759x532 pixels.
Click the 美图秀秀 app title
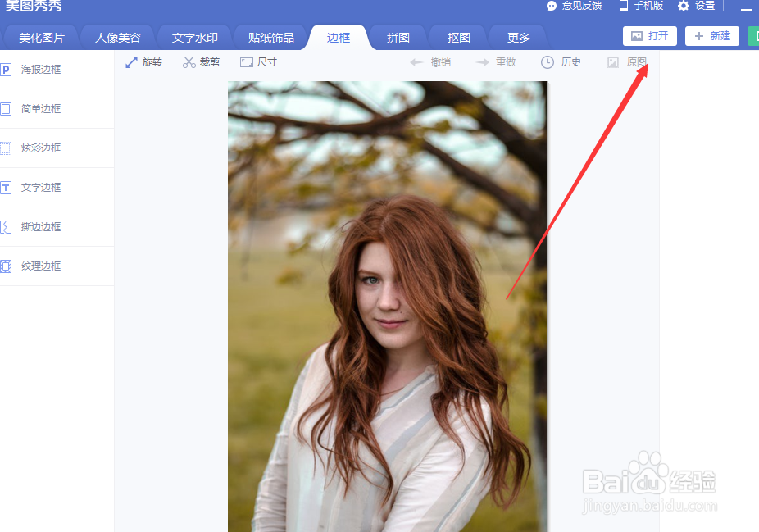(34, 6)
